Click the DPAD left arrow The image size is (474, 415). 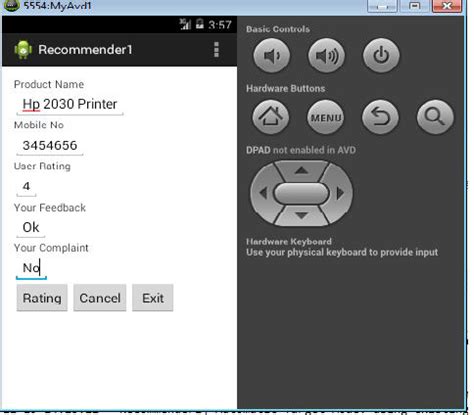(263, 193)
